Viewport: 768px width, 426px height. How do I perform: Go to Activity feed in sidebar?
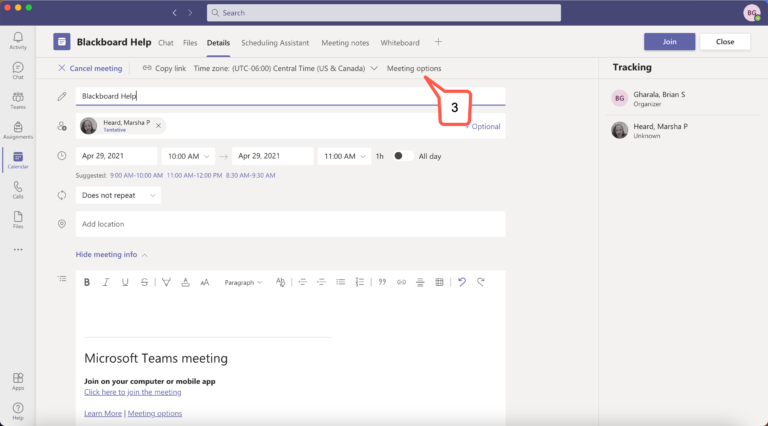(x=17, y=40)
